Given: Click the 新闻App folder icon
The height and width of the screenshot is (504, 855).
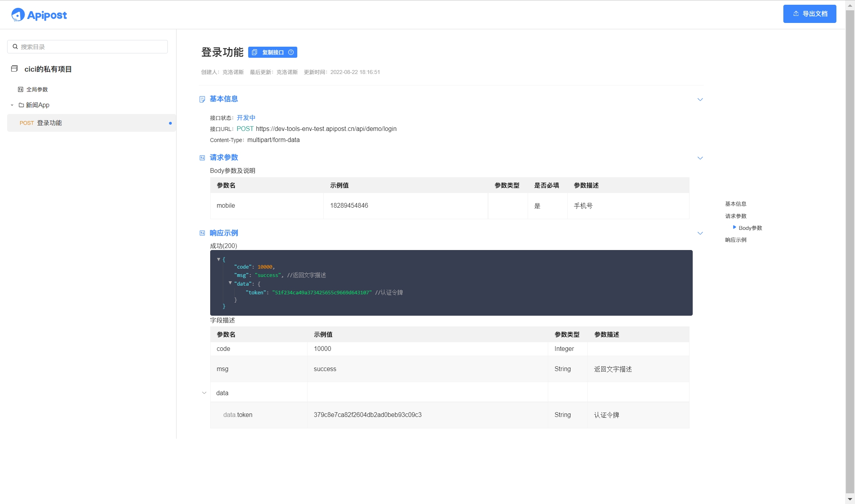Looking at the screenshot, I should [21, 105].
